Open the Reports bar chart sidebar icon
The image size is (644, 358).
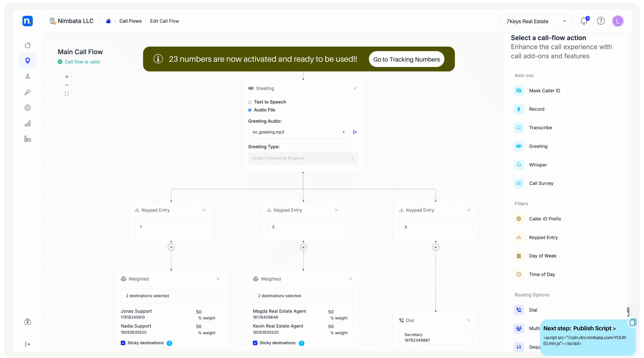pyautogui.click(x=28, y=123)
